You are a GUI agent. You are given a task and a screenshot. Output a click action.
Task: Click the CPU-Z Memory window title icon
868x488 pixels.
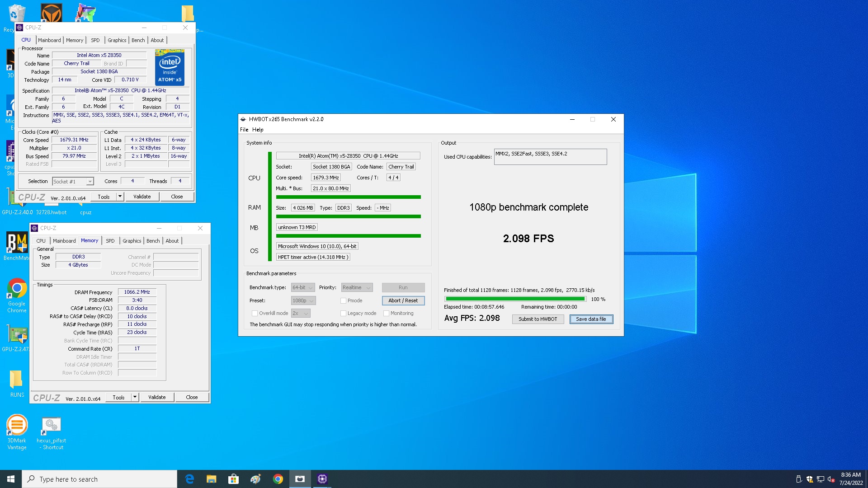[x=35, y=228]
